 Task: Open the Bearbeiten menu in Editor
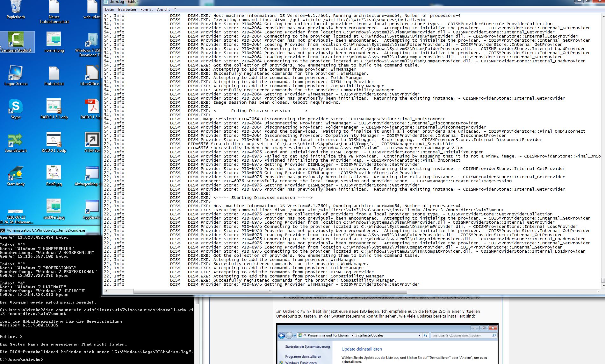(127, 10)
